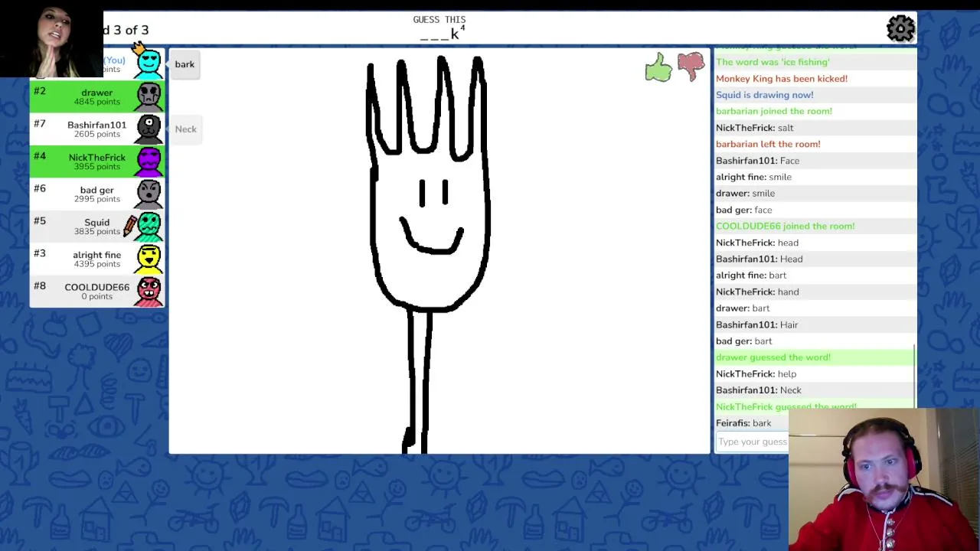The width and height of the screenshot is (980, 551).
Task: Click 'Squid is drawing now!' message
Action: [765, 95]
